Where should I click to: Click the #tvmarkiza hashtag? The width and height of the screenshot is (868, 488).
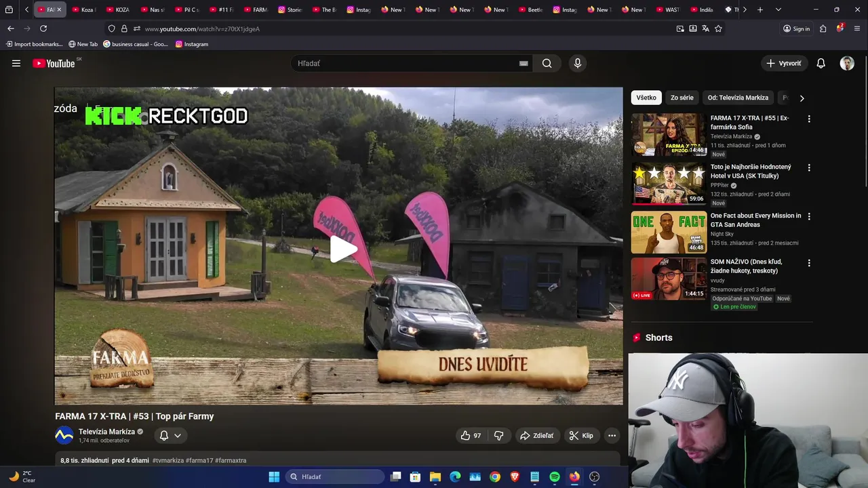tap(168, 460)
